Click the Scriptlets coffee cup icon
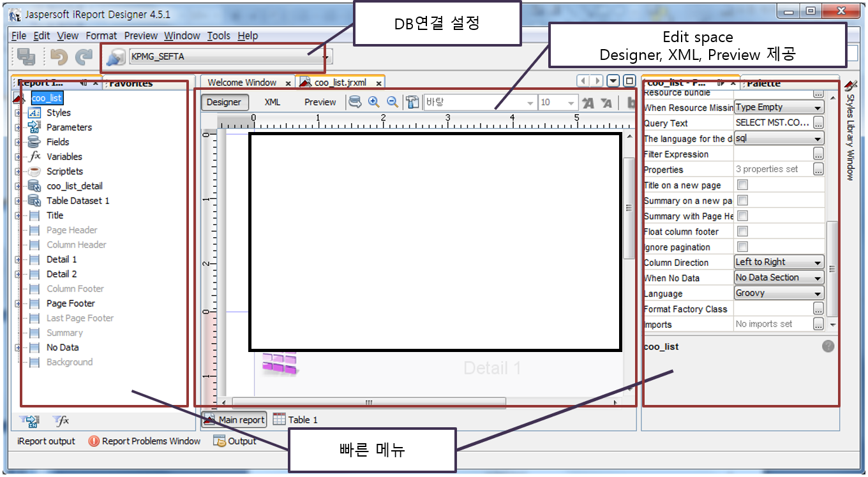 34,172
